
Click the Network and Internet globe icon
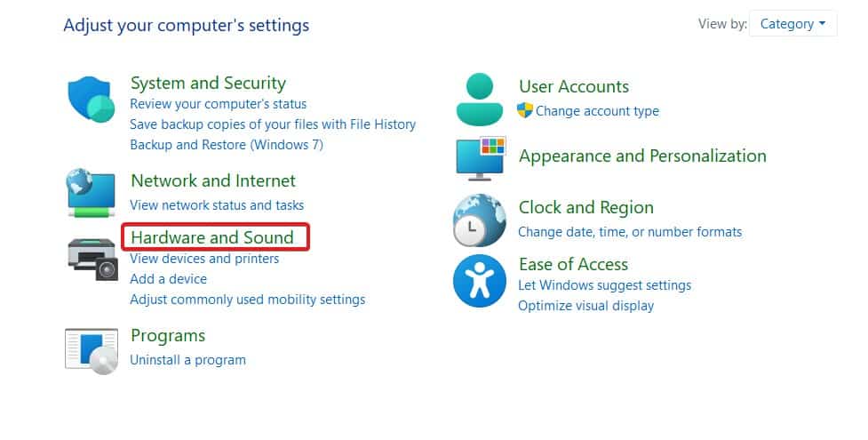(x=91, y=192)
